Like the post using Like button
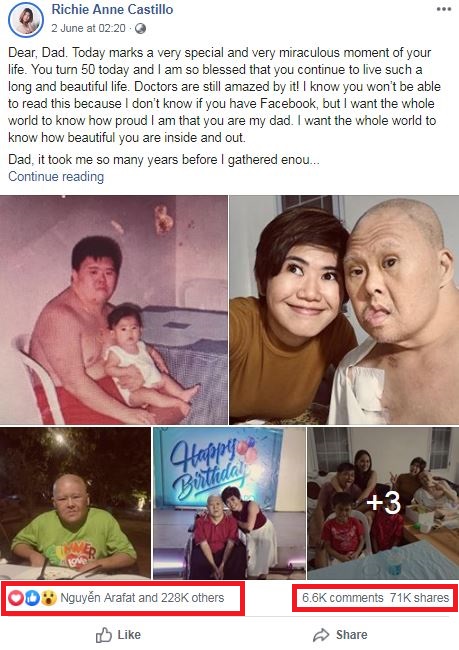 coord(118,635)
